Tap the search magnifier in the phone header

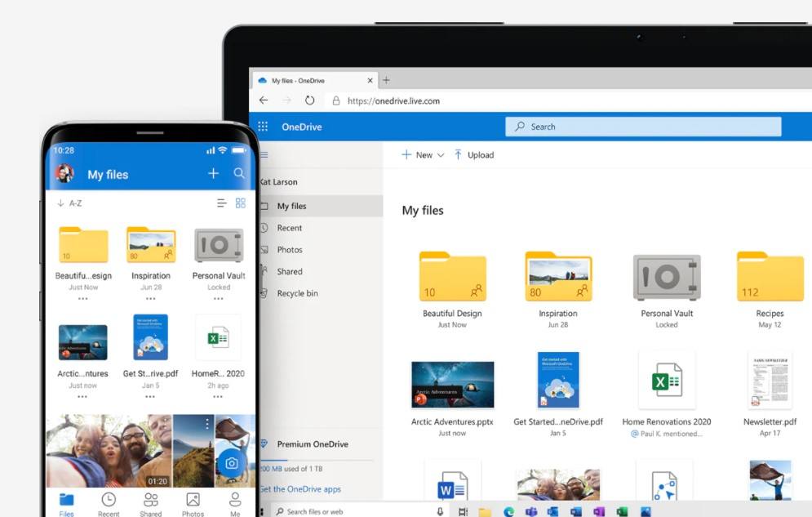point(239,173)
